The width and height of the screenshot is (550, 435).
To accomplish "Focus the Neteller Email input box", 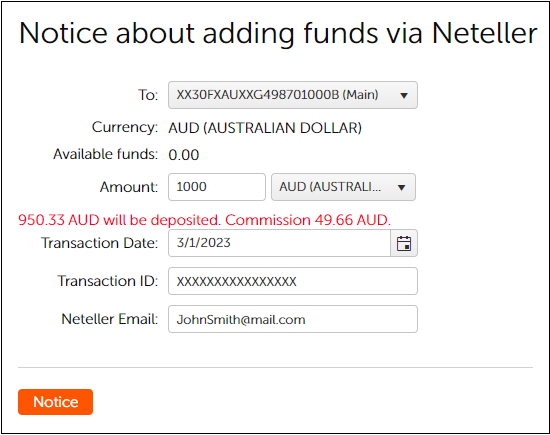I will pos(293,319).
